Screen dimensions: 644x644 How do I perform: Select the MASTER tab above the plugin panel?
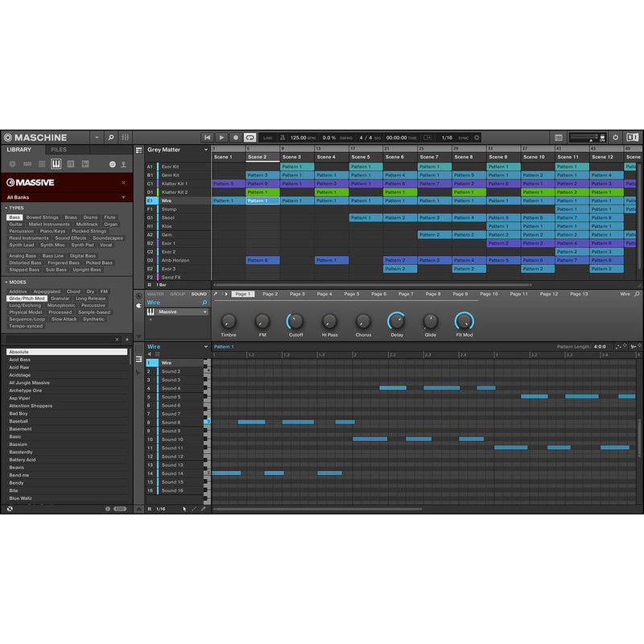(155, 294)
